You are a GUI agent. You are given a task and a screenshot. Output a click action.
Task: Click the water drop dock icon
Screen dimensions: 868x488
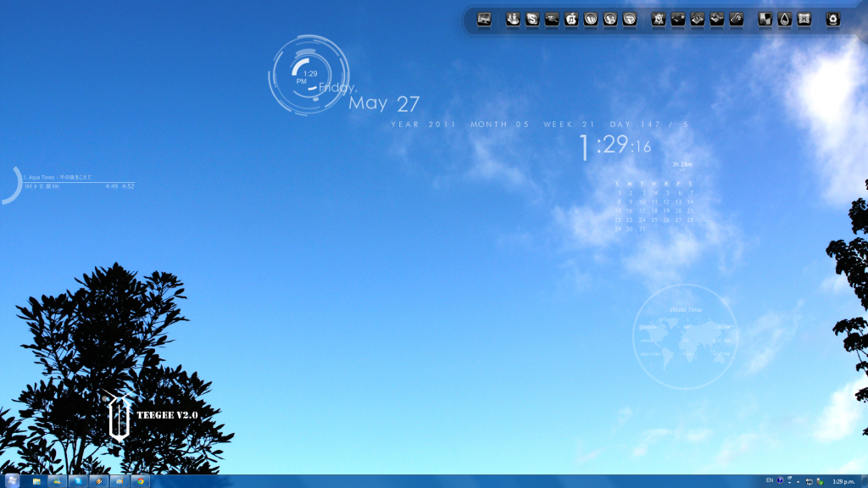(785, 19)
